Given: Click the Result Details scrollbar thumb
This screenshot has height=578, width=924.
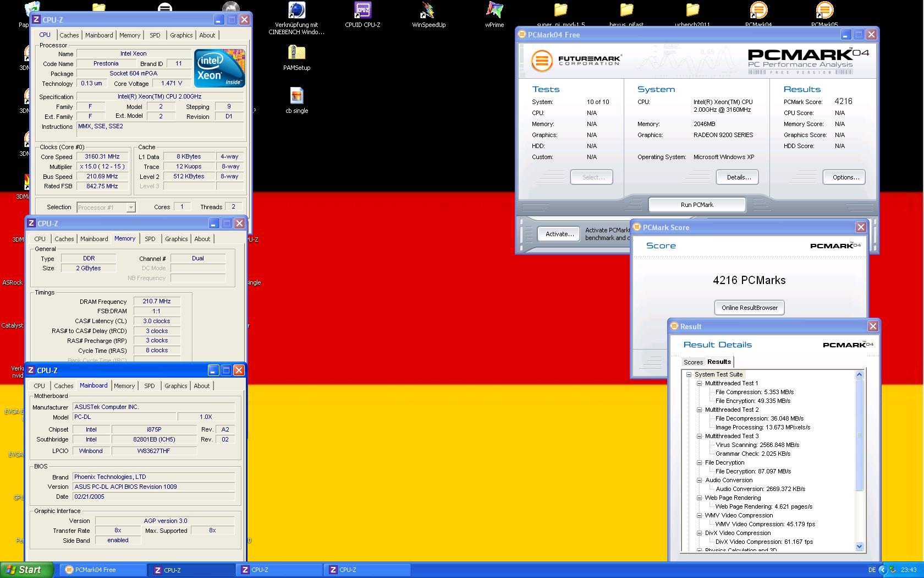Looking at the screenshot, I should coord(860,435).
